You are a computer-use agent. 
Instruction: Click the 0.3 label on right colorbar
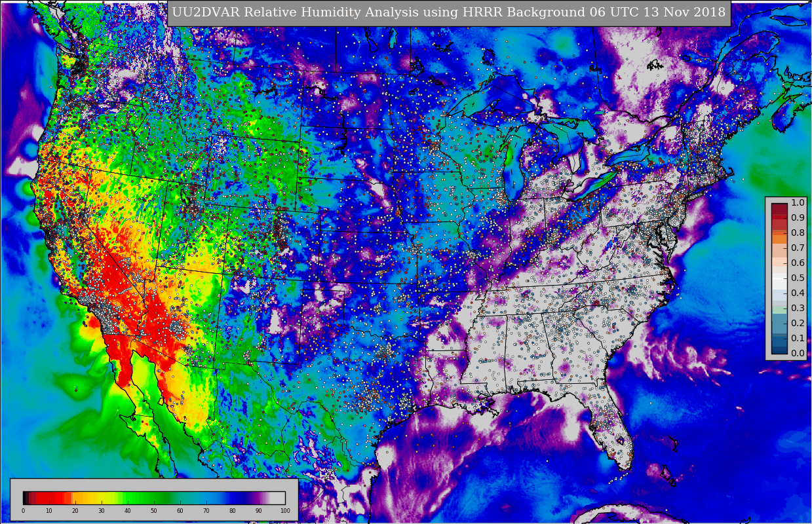[798, 308]
